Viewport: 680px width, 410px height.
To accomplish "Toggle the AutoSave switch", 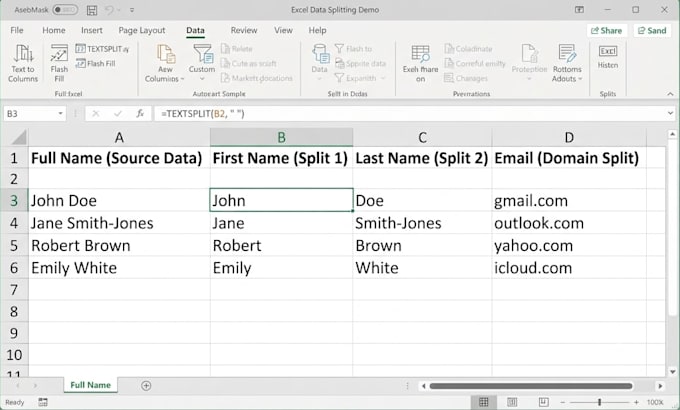I will 65,10.
